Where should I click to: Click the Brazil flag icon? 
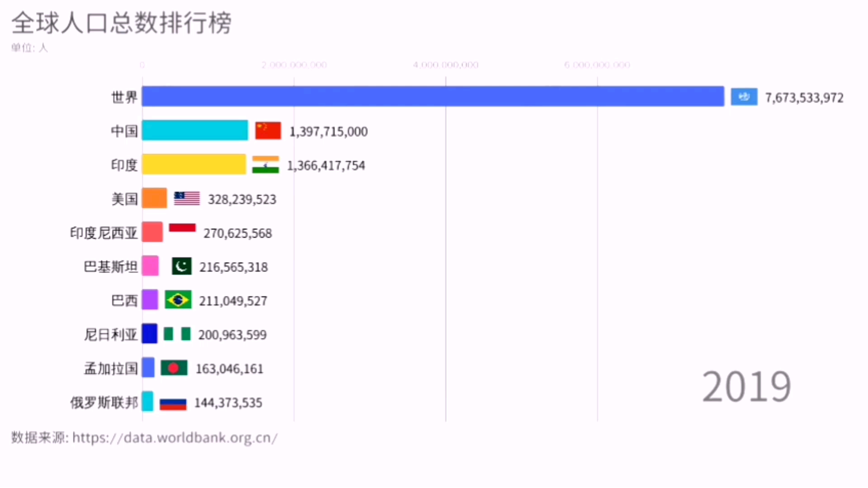pos(178,300)
